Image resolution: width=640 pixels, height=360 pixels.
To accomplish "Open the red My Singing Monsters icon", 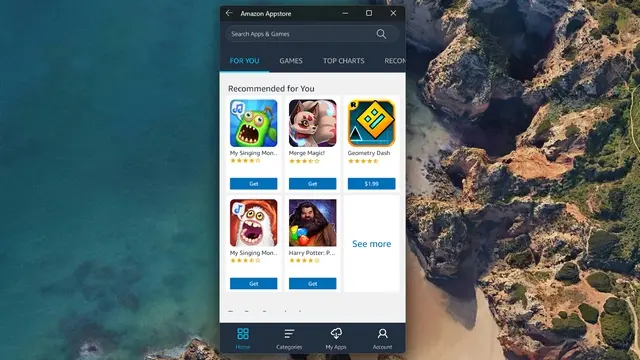I will click(x=253, y=223).
